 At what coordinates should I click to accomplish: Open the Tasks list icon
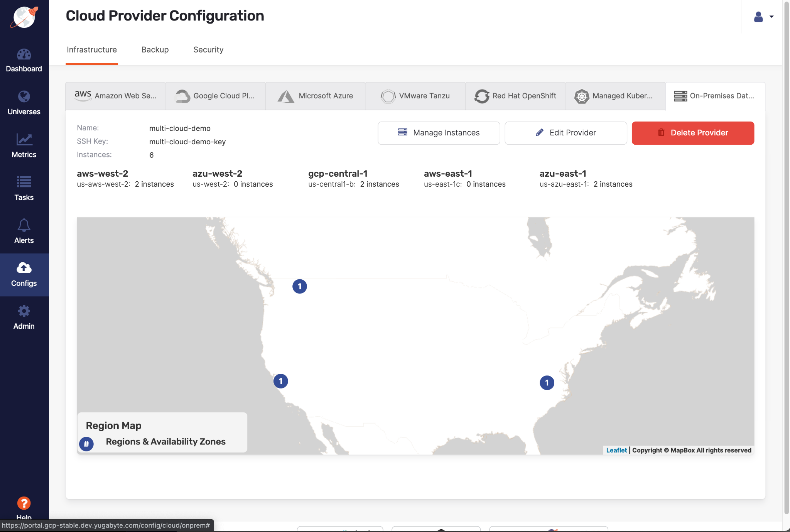pos(24,182)
